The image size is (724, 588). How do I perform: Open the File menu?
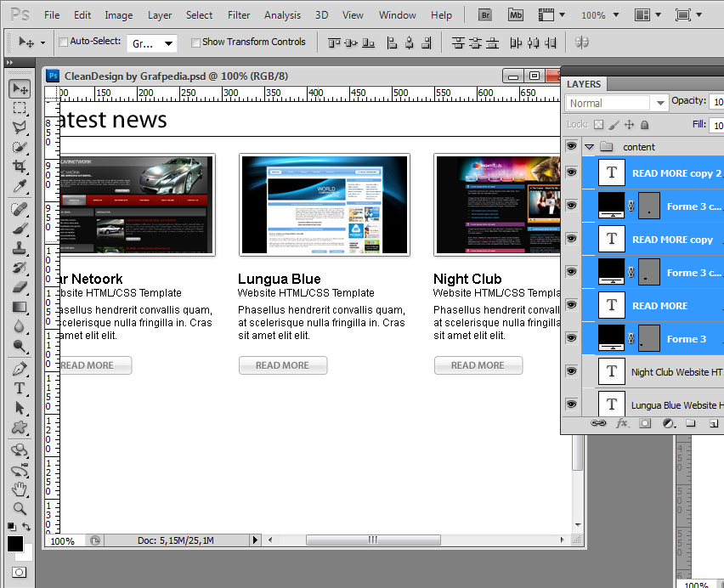tap(52, 15)
